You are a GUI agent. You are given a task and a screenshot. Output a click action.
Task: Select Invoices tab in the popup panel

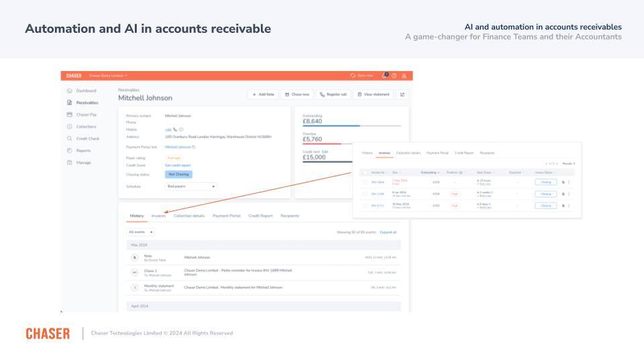click(x=384, y=153)
